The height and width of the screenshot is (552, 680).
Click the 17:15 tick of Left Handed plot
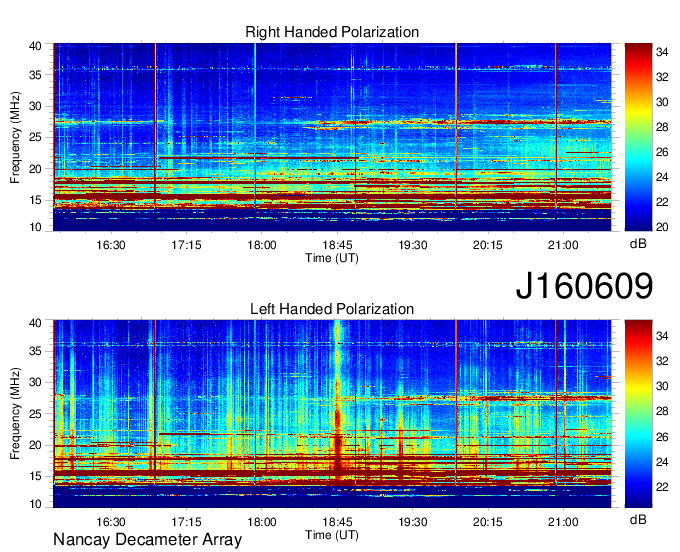[186, 522]
